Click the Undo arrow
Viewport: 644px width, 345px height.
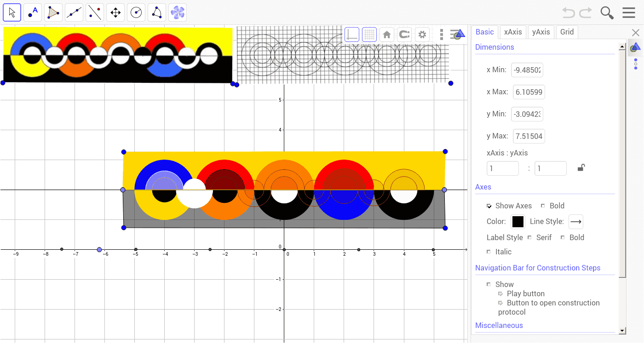569,13
